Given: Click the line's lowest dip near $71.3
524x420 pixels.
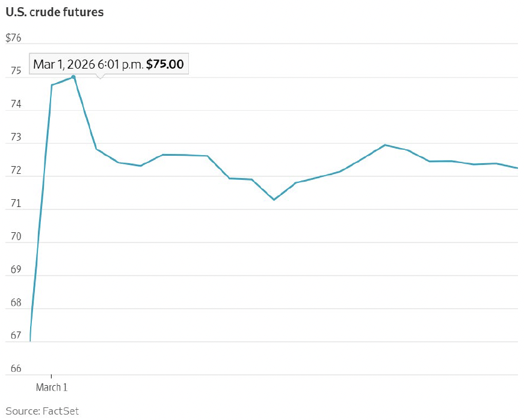Looking at the screenshot, I should tap(274, 199).
